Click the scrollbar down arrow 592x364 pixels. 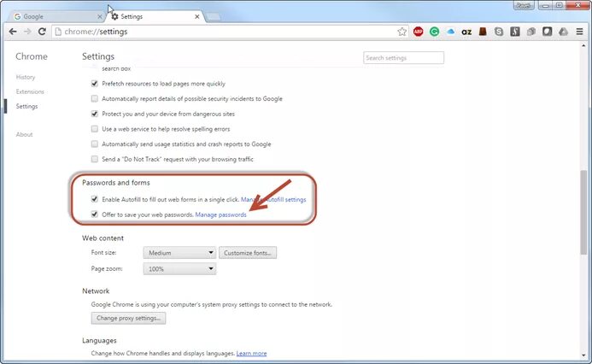coord(584,355)
